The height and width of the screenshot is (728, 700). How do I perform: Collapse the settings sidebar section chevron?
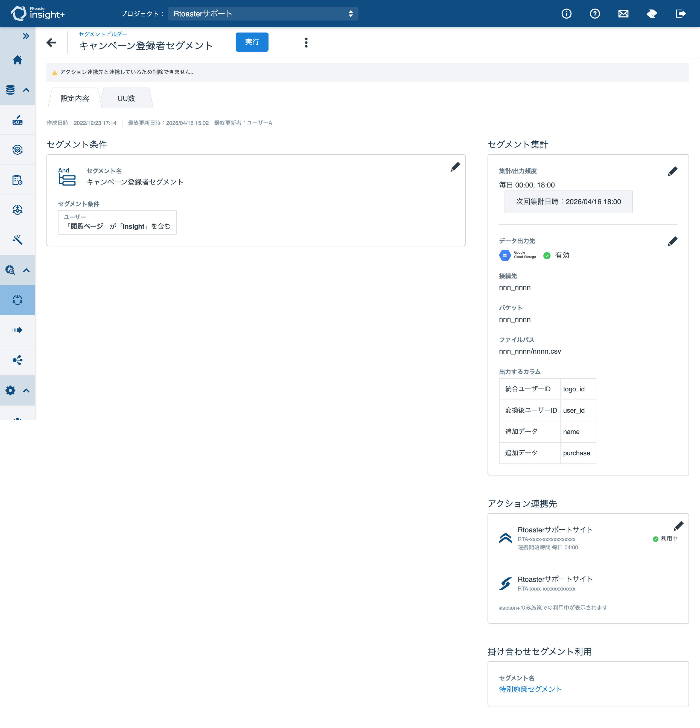pos(26,391)
